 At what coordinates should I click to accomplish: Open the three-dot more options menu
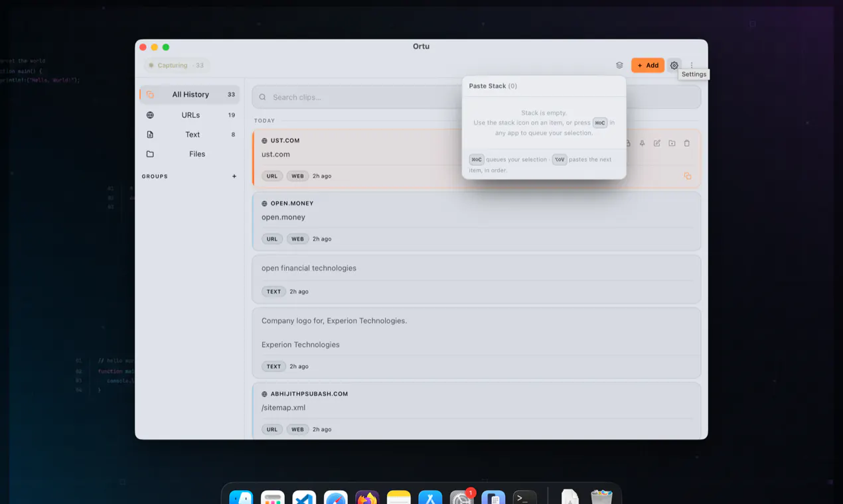pos(692,65)
